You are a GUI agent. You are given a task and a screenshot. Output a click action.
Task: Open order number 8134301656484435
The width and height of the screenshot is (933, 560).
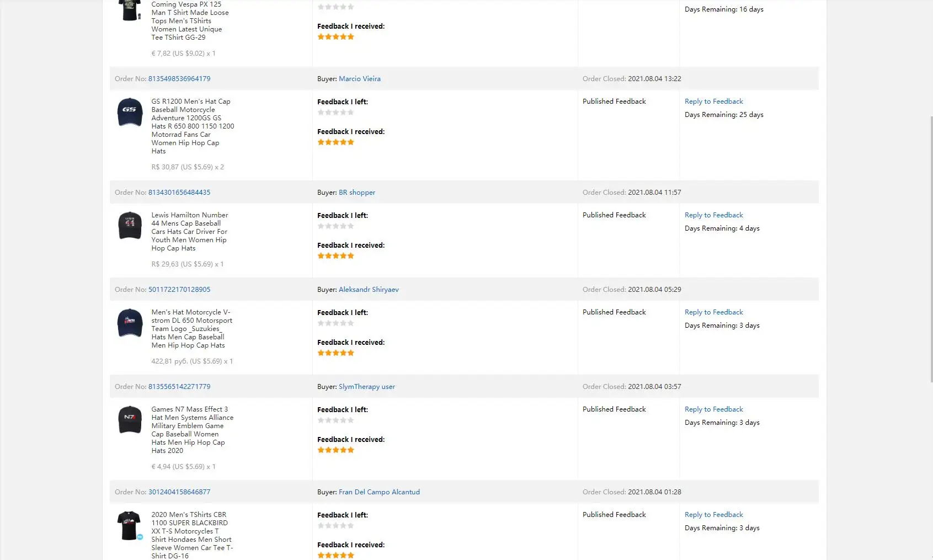pos(179,193)
